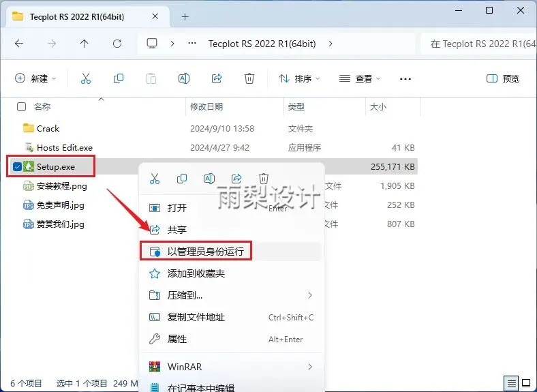Expand the WinRAR submenu
Viewport: 537px width, 392px height.
coord(310,367)
